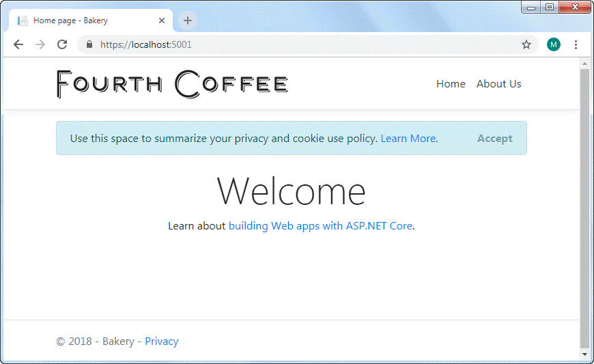This screenshot has height=364, width=594.
Task: Open a new tab with plus button
Action: pyautogui.click(x=188, y=20)
